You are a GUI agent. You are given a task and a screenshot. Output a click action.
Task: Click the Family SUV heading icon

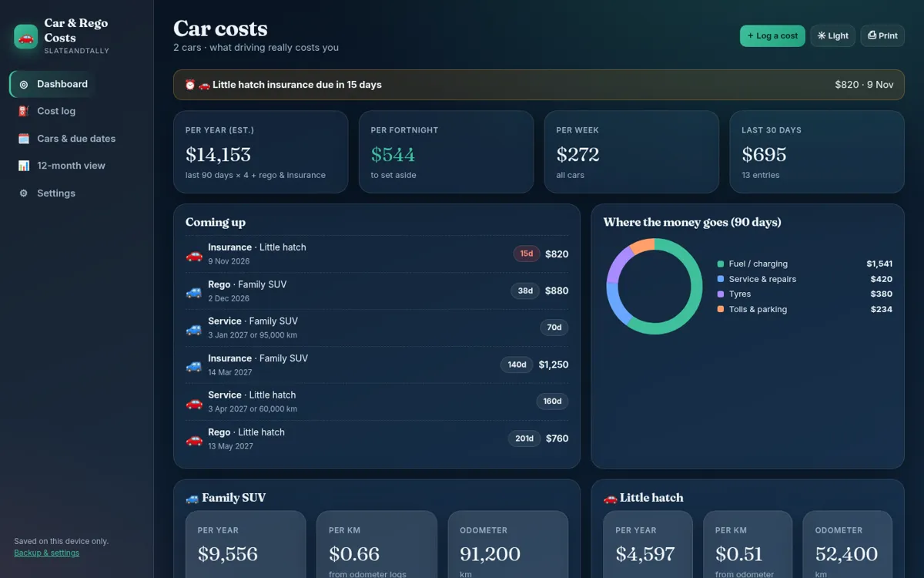(x=192, y=499)
